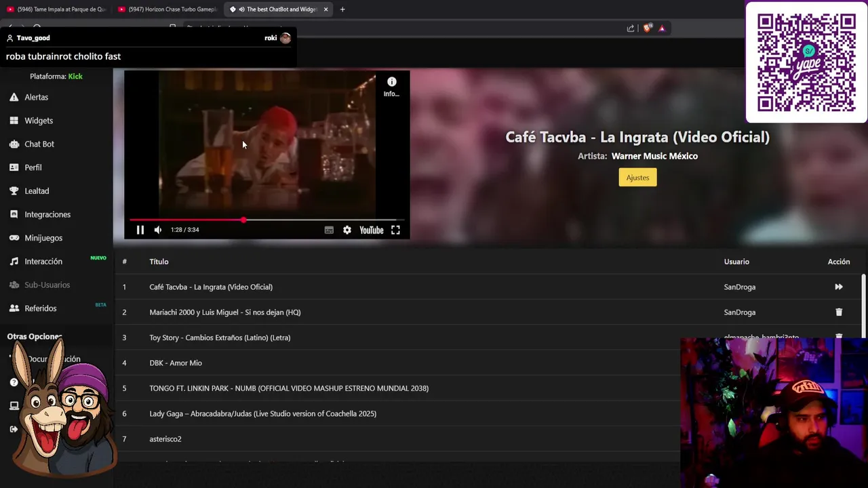Click the Perfil ID card icon
Viewport: 868px width, 488px height.
[x=14, y=167]
